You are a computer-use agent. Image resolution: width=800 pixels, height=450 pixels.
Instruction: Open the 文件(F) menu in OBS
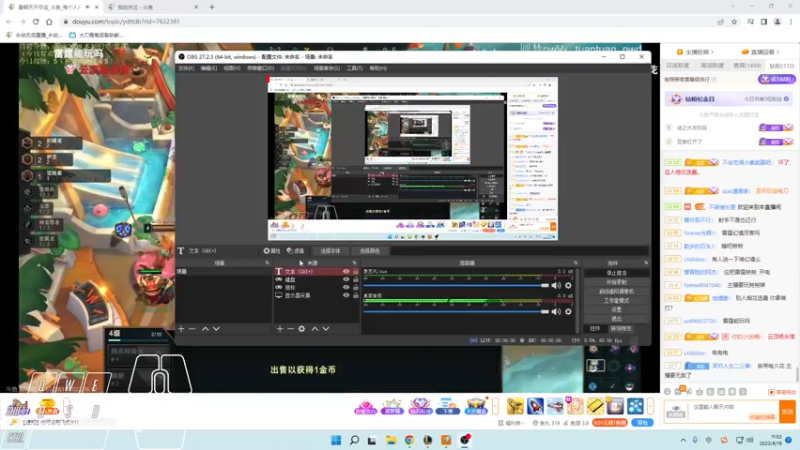pos(186,68)
